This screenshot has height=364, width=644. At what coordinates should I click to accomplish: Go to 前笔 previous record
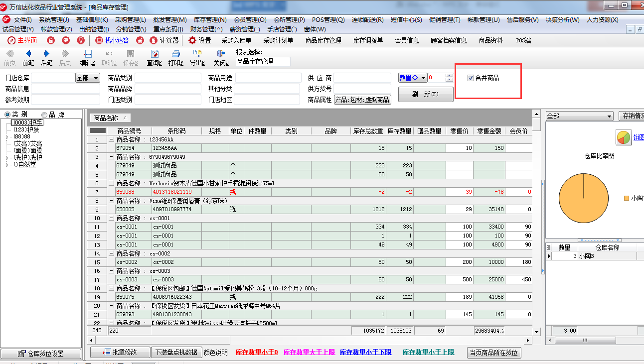(28, 58)
